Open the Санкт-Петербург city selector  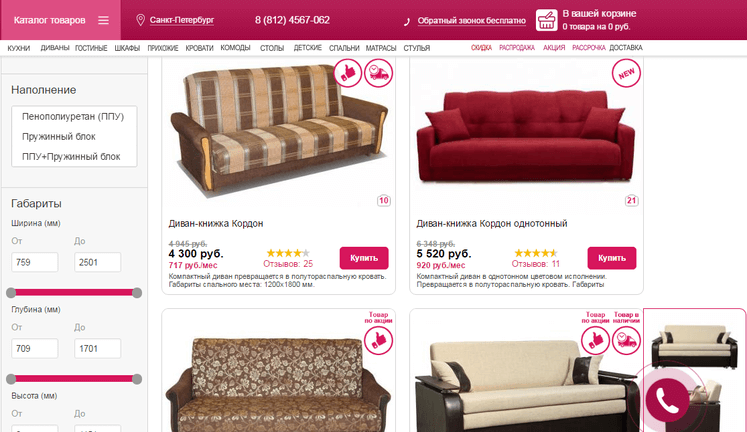pyautogui.click(x=182, y=20)
